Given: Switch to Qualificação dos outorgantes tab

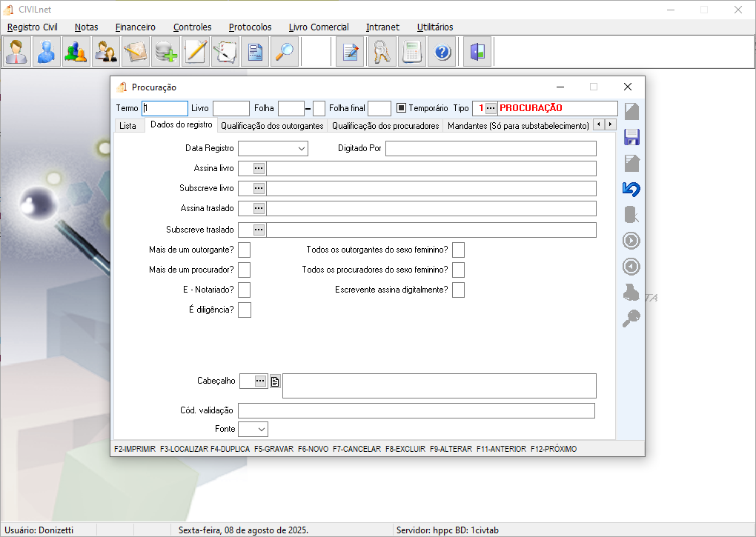Looking at the screenshot, I should [x=272, y=126].
